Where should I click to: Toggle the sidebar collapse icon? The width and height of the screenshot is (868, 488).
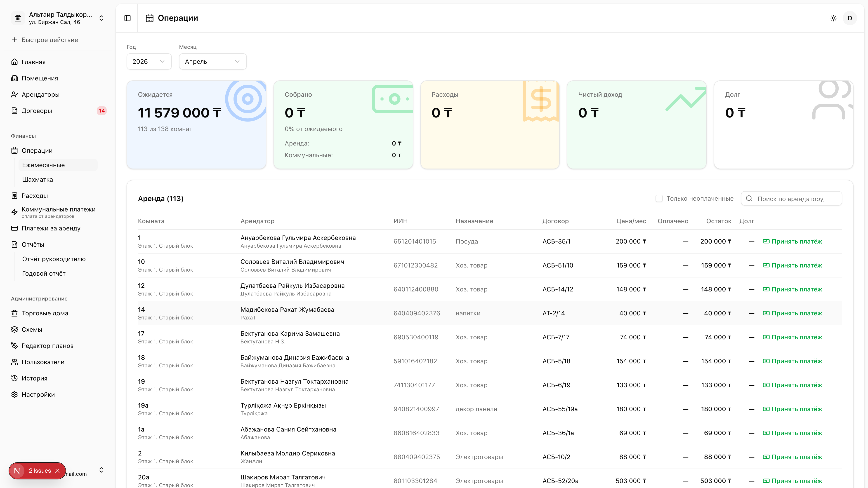pyautogui.click(x=127, y=18)
